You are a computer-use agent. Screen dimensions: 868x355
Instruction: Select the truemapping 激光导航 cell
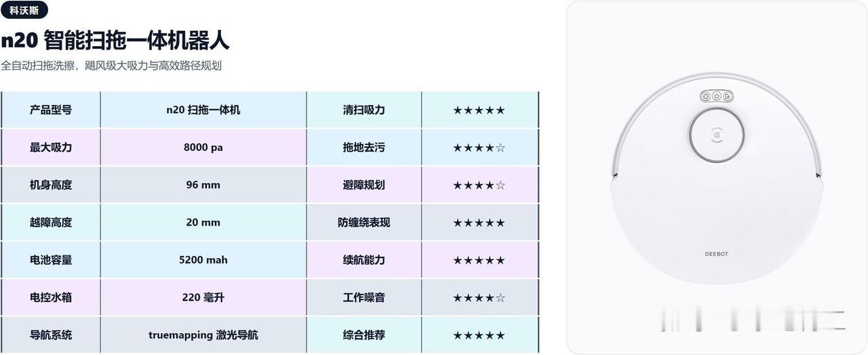click(x=203, y=335)
